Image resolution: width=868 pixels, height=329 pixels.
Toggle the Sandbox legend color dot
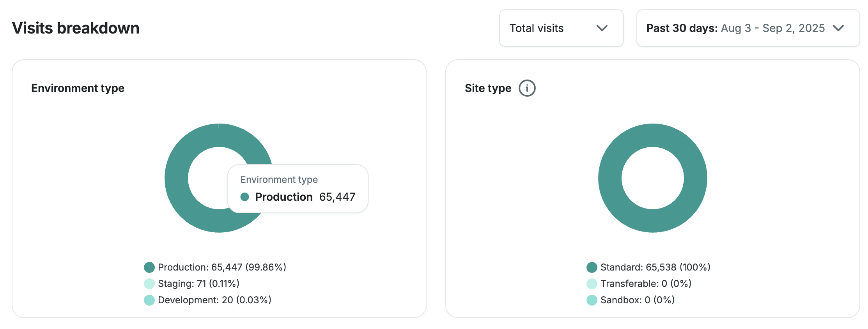point(592,300)
